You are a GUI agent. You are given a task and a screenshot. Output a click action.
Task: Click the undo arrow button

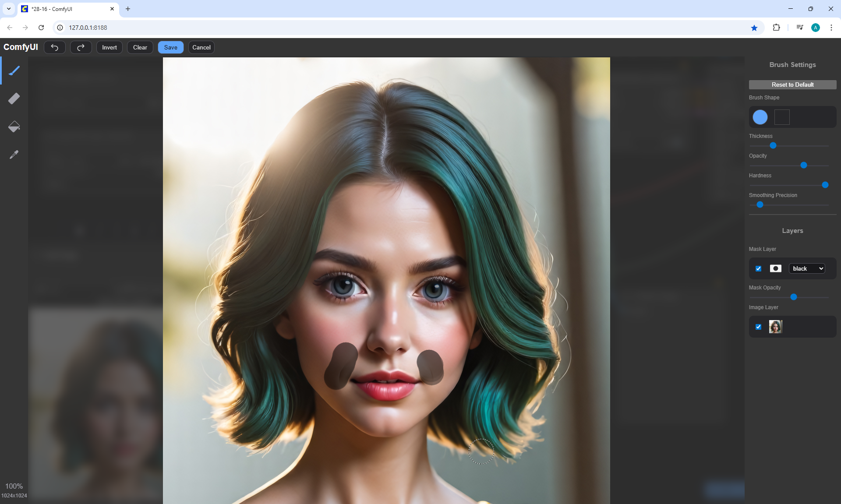point(55,47)
